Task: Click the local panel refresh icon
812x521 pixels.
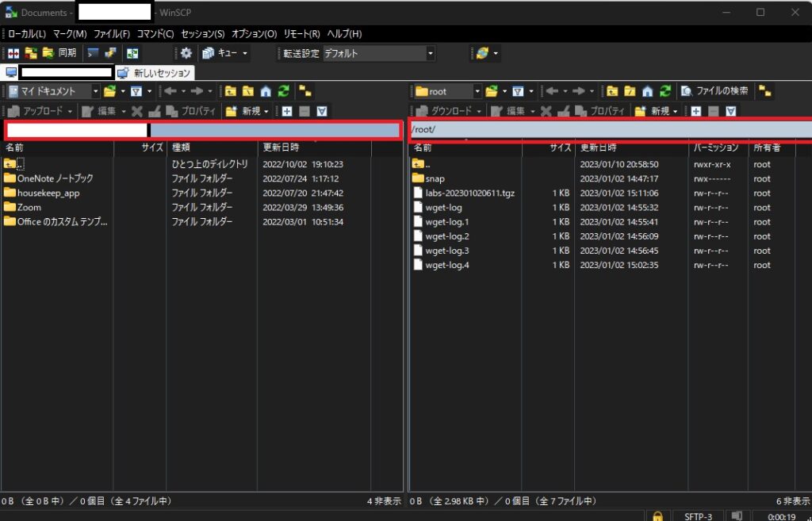Action: click(283, 91)
